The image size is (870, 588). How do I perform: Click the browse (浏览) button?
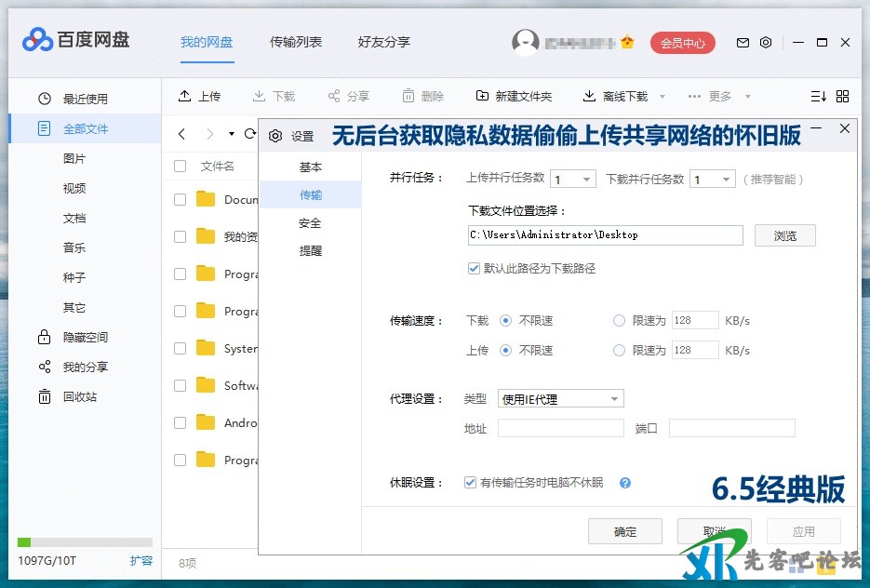[x=784, y=235]
